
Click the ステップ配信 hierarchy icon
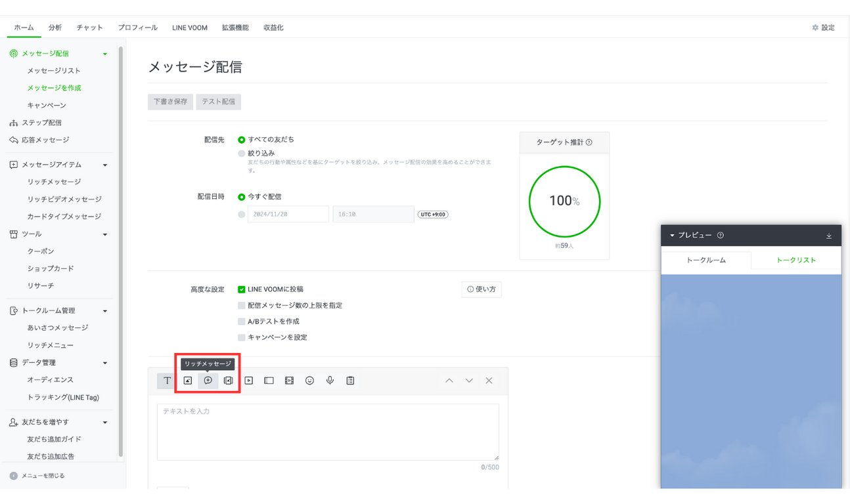[x=14, y=123]
